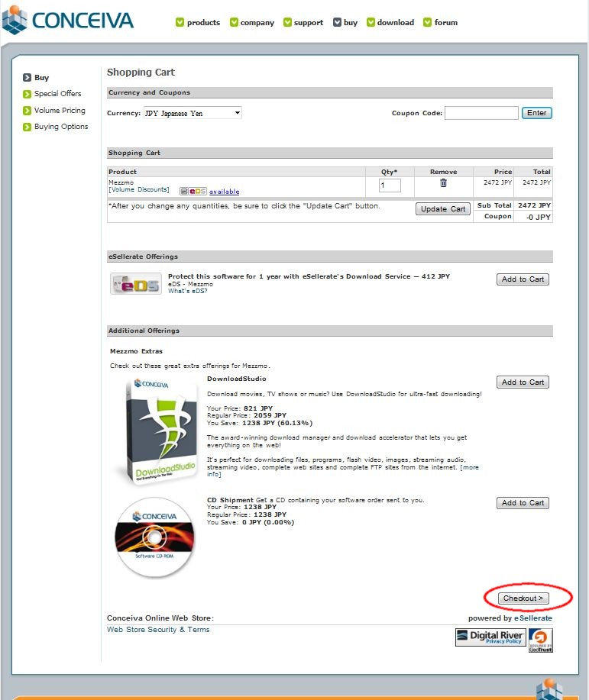Open the company menu
This screenshot has width=589, height=700.
257,22
